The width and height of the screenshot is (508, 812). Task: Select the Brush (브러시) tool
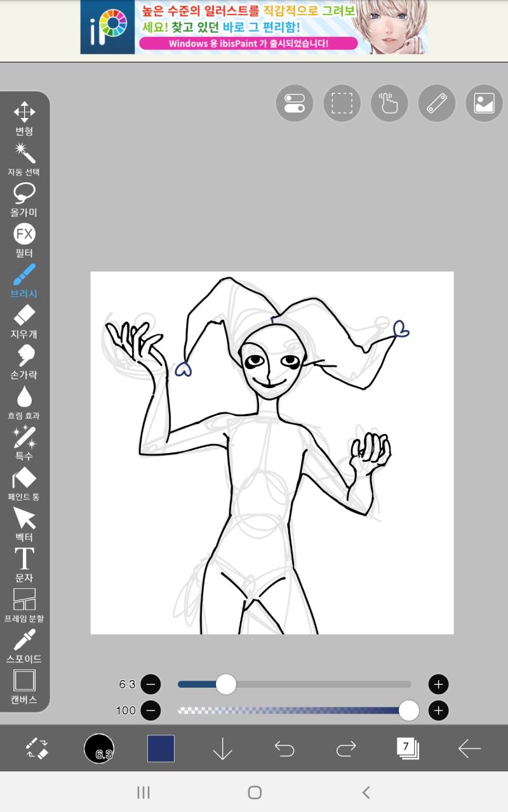click(x=24, y=282)
